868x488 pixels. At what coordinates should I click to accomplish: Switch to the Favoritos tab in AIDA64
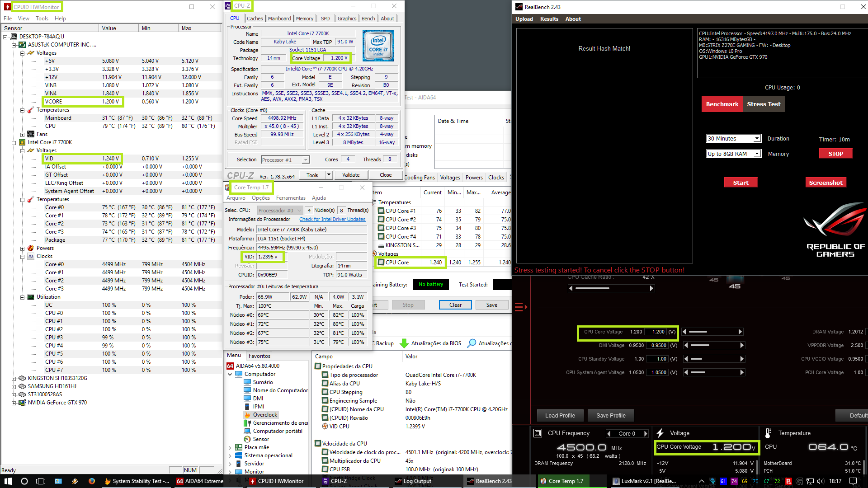[x=259, y=356]
